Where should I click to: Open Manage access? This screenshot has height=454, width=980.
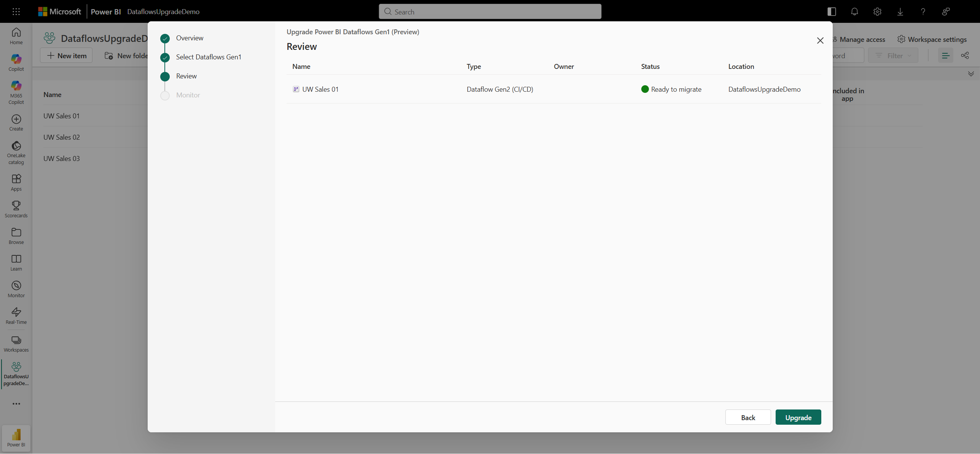click(859, 39)
